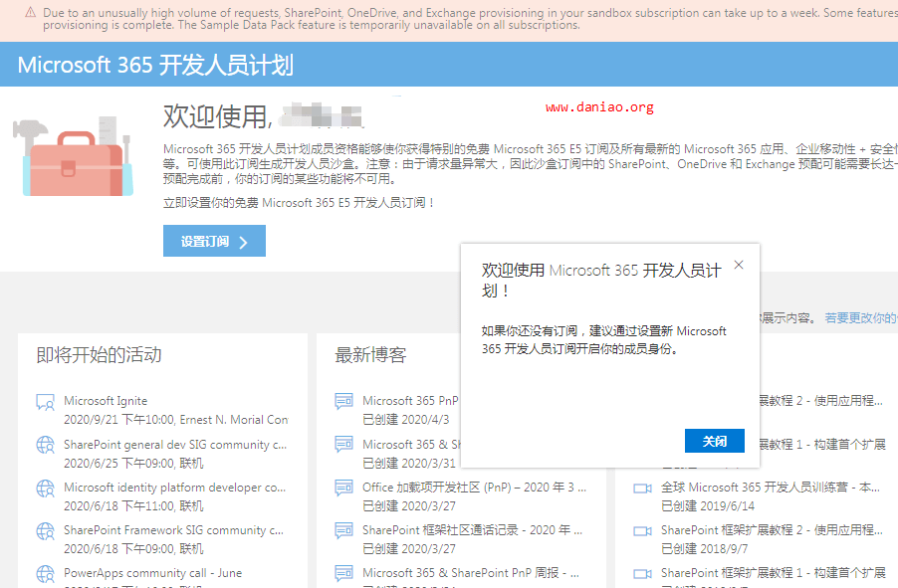Open SharePoint general dev SIG community event
The image size is (898, 588).
click(175, 445)
